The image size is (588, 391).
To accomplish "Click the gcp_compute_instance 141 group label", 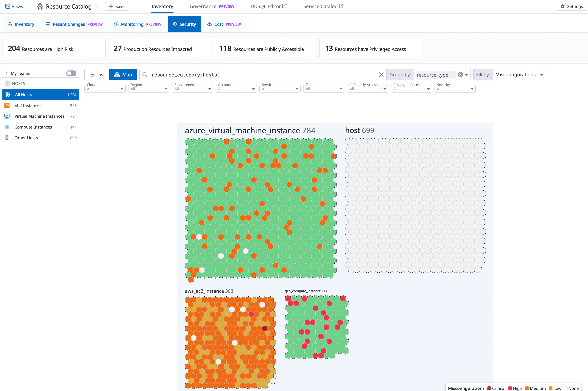I will click(x=306, y=291).
